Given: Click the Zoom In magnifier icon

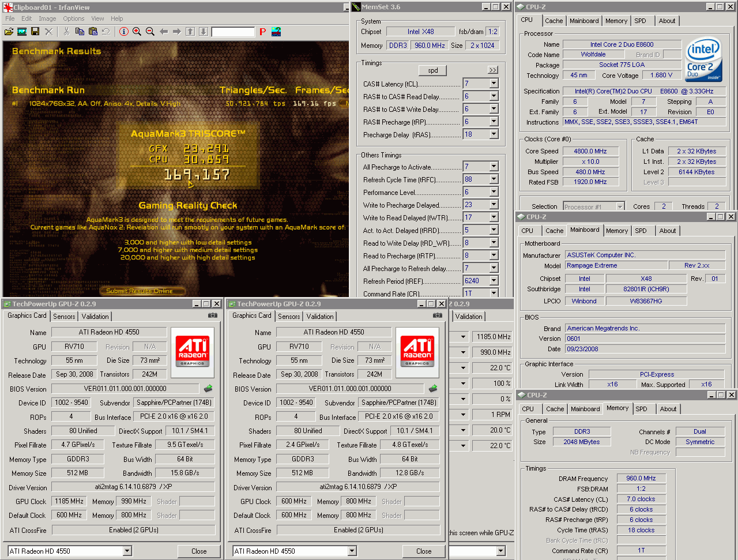Looking at the screenshot, I should [x=137, y=32].
